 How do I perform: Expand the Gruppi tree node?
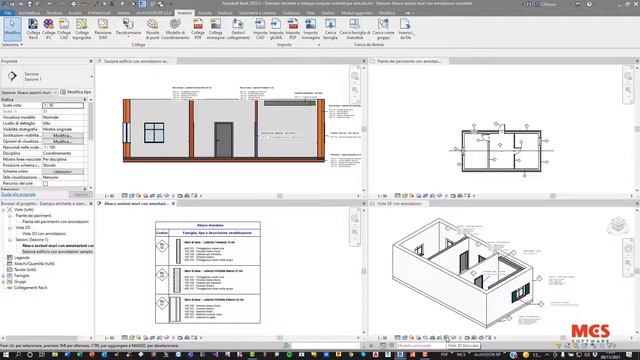[x=4, y=282]
